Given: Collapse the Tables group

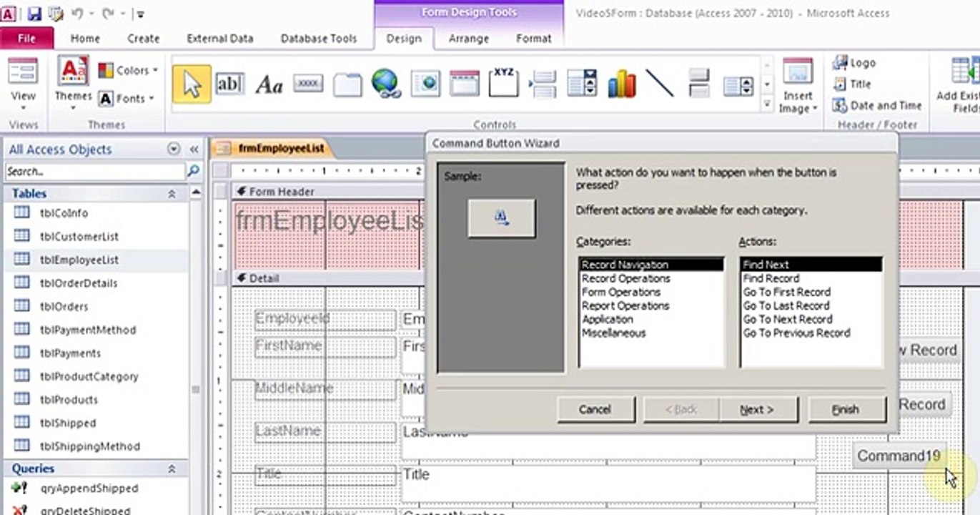Looking at the screenshot, I should [x=172, y=194].
